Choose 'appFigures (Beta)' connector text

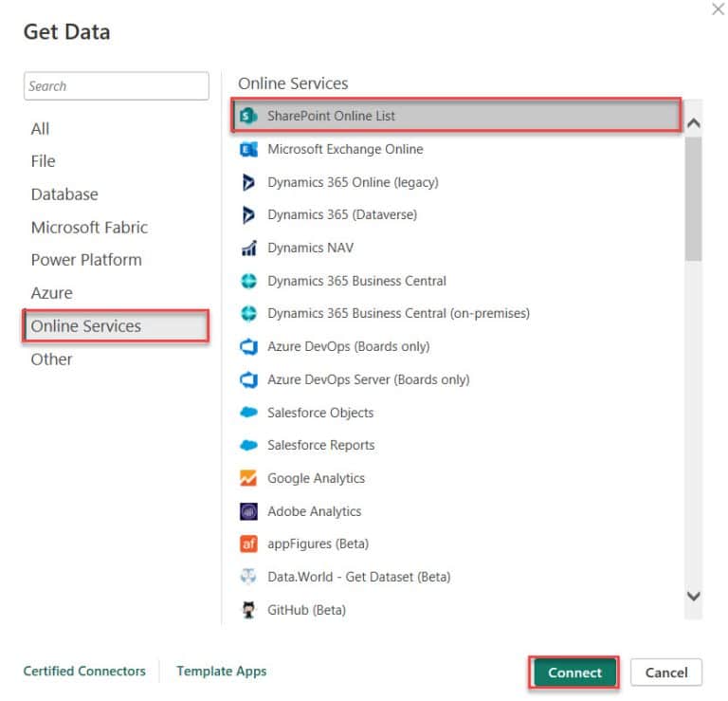(318, 544)
